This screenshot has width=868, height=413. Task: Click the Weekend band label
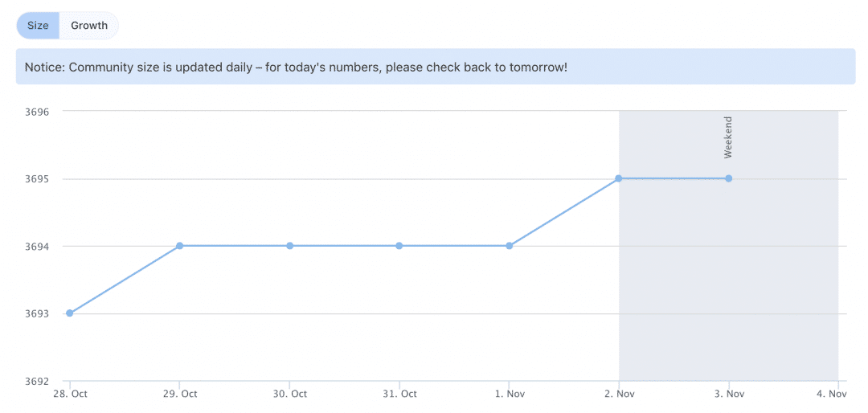click(728, 137)
